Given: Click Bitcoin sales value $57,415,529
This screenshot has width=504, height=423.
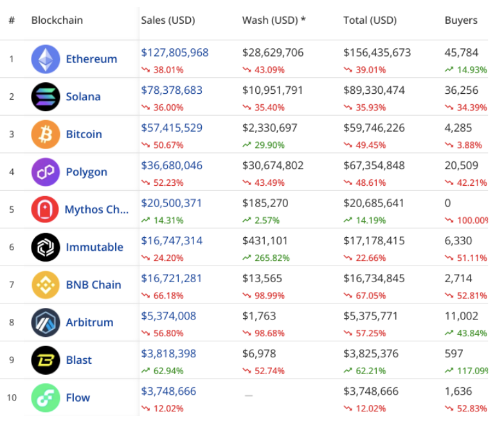Looking at the screenshot, I should (x=172, y=127).
